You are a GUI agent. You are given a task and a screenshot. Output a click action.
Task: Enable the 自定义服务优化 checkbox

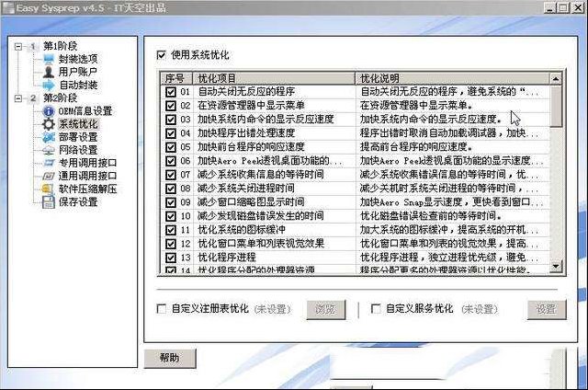coord(376,309)
